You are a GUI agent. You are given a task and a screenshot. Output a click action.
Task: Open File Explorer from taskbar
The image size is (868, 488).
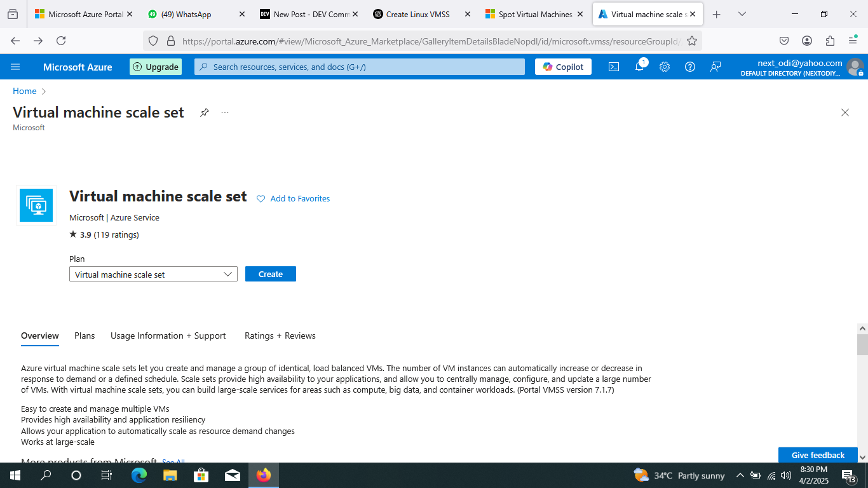[x=170, y=475]
